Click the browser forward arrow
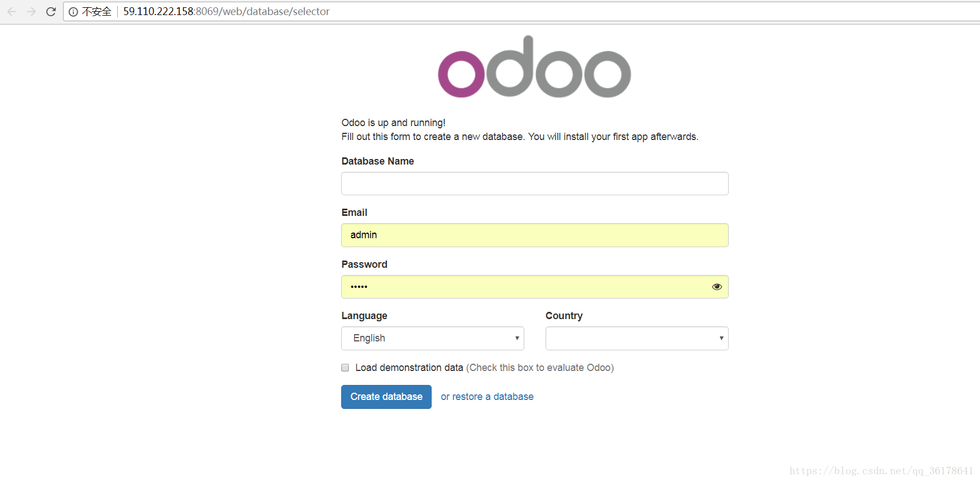The width and height of the screenshot is (980, 482). tap(31, 12)
